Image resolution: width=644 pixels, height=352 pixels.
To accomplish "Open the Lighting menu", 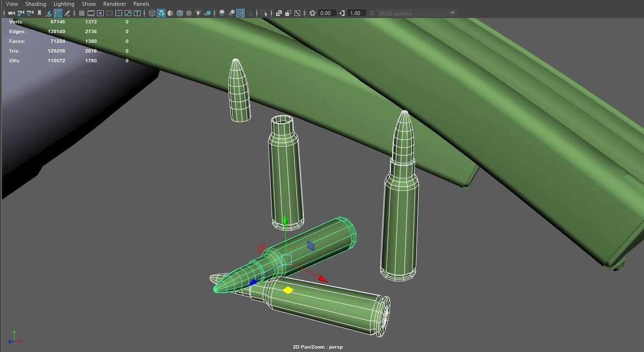I will [64, 4].
